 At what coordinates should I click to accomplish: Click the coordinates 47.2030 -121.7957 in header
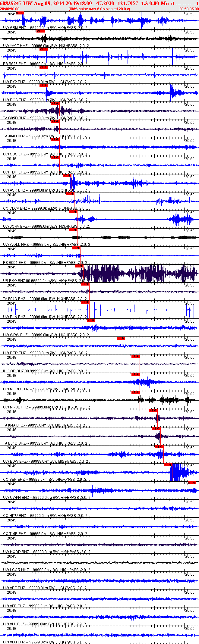click(x=117, y=3)
